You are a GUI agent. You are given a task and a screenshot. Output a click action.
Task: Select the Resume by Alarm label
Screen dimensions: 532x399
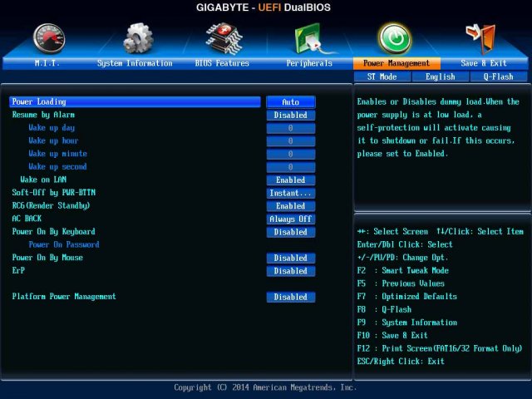tap(43, 115)
